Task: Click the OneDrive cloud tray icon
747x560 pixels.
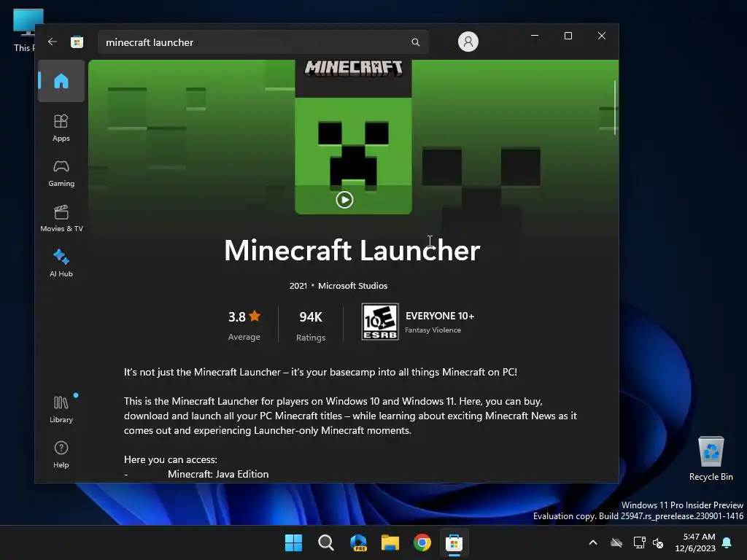Action: click(x=616, y=542)
